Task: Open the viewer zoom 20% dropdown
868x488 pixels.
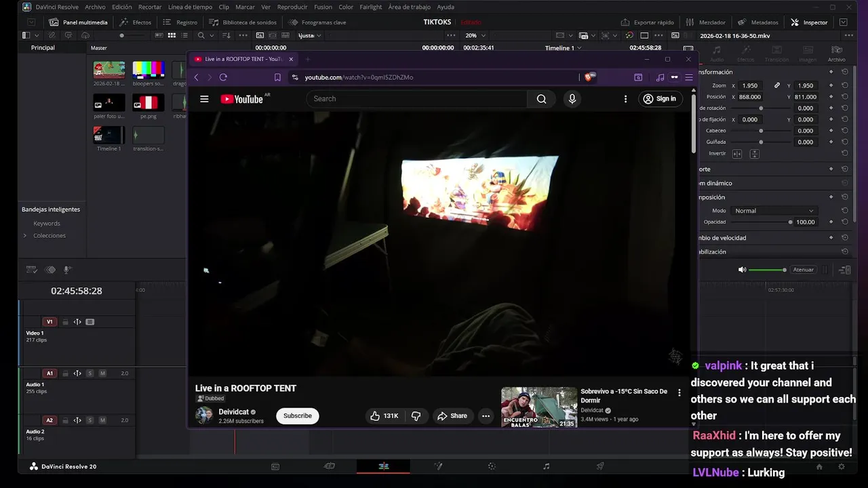Action: [x=474, y=35]
